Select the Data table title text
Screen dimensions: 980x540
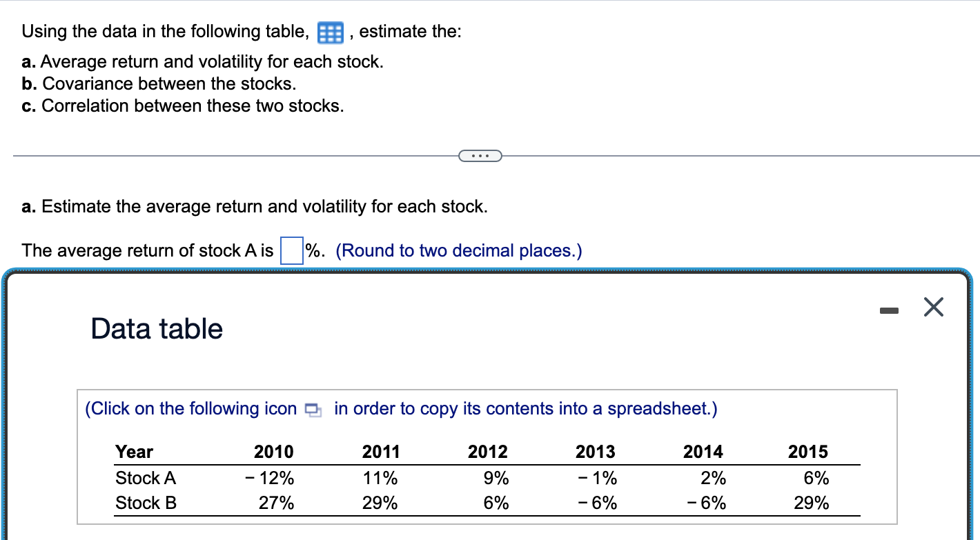pos(155,329)
